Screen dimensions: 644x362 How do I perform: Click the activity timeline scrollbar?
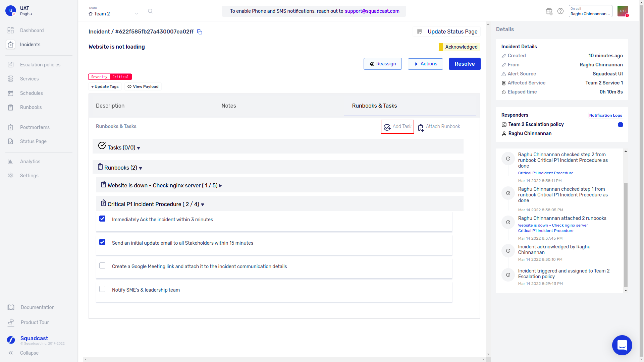pos(626,235)
